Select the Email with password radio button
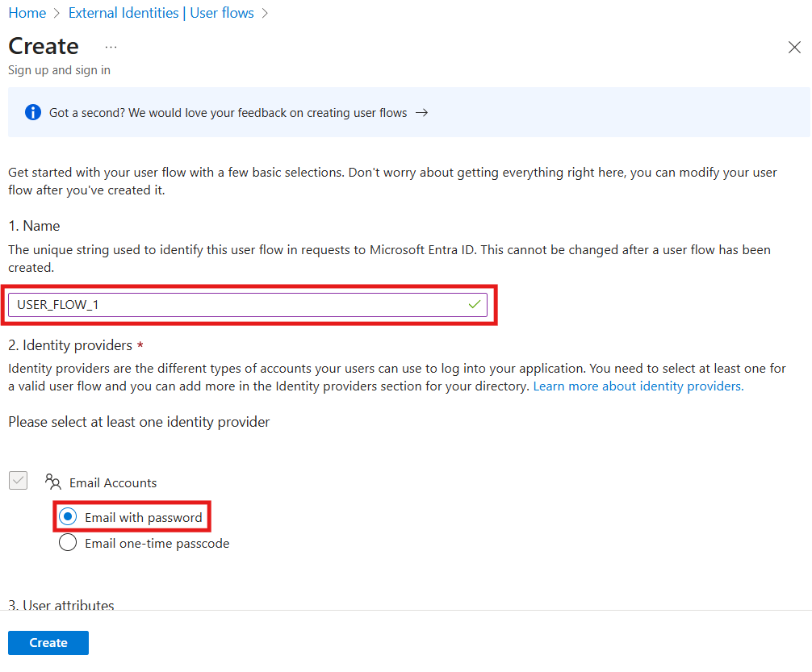The width and height of the screenshot is (812, 672). tap(68, 516)
